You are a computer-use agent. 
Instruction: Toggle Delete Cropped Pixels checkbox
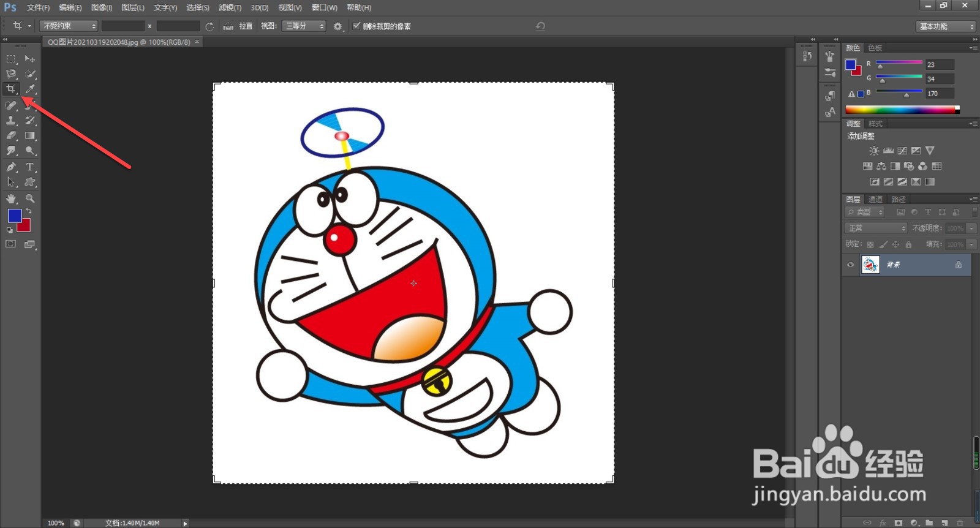click(356, 26)
